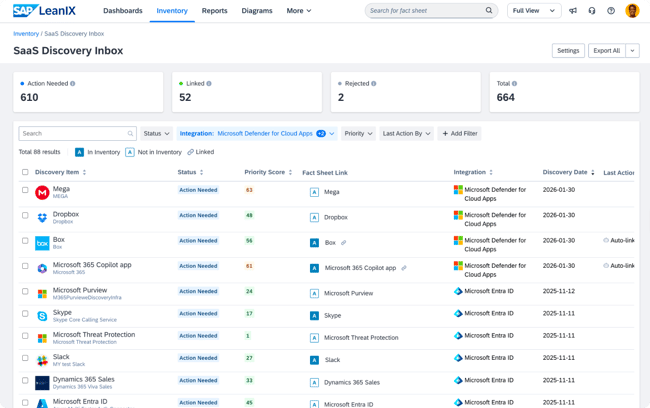Open the support headset icon
This screenshot has width=650, height=408.
(592, 11)
